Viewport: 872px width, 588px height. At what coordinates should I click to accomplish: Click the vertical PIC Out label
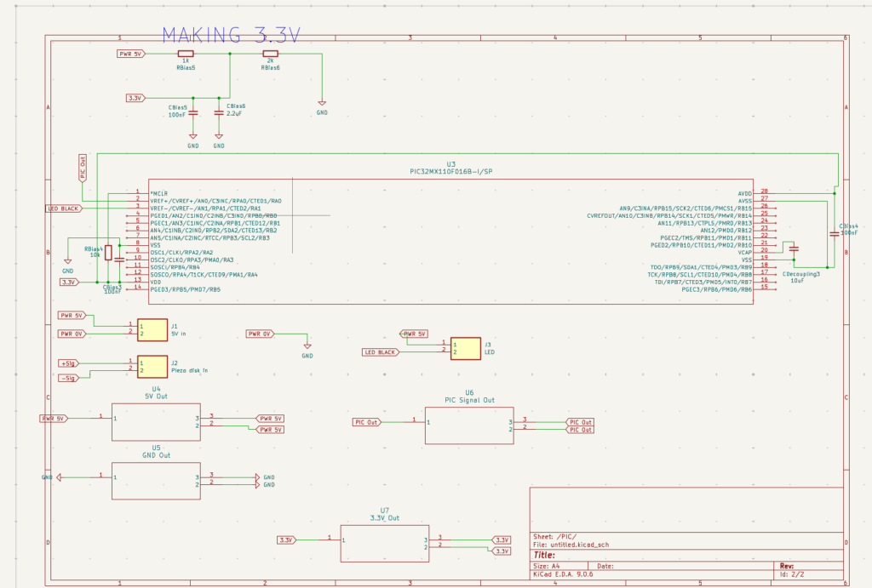[83, 168]
